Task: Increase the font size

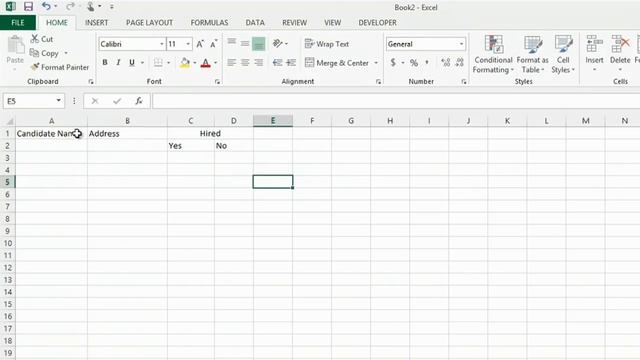Action: click(x=200, y=44)
